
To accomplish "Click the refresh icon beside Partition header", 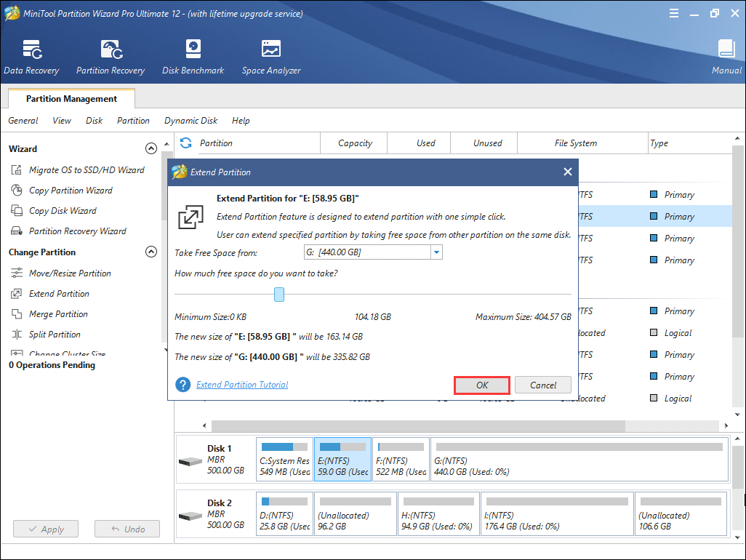I will pos(186,143).
